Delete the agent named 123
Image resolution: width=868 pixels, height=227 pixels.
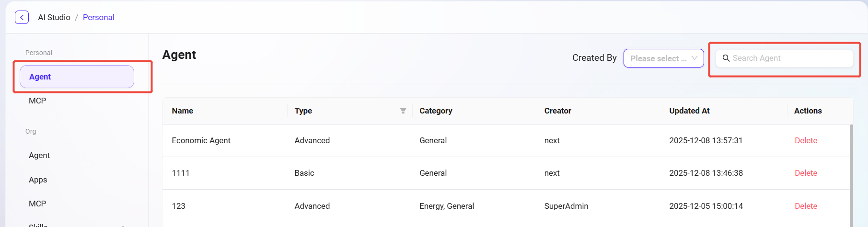click(x=806, y=206)
